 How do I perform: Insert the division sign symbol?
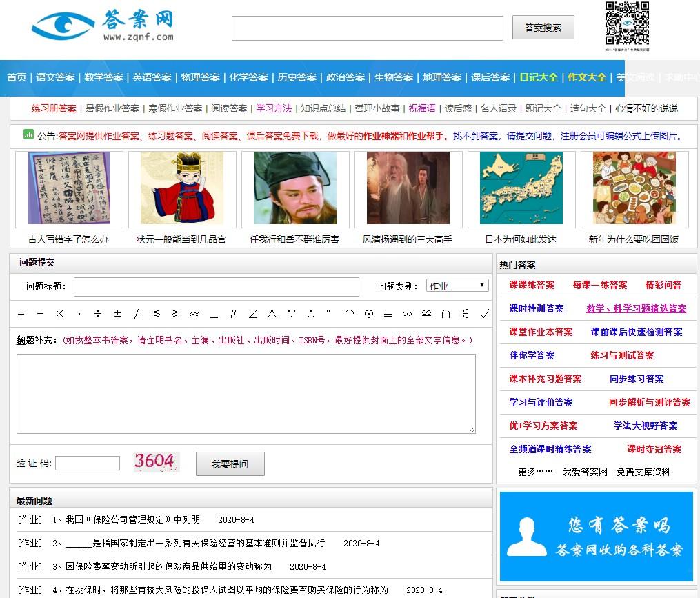tap(98, 314)
